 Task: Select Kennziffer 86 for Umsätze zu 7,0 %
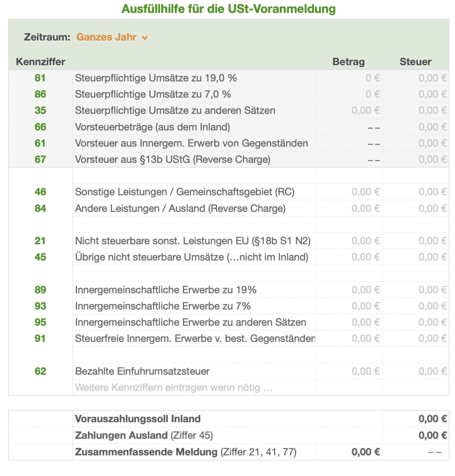[x=40, y=94]
